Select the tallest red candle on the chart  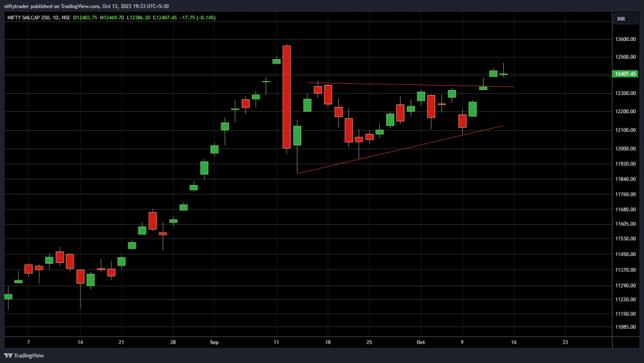pos(287,97)
